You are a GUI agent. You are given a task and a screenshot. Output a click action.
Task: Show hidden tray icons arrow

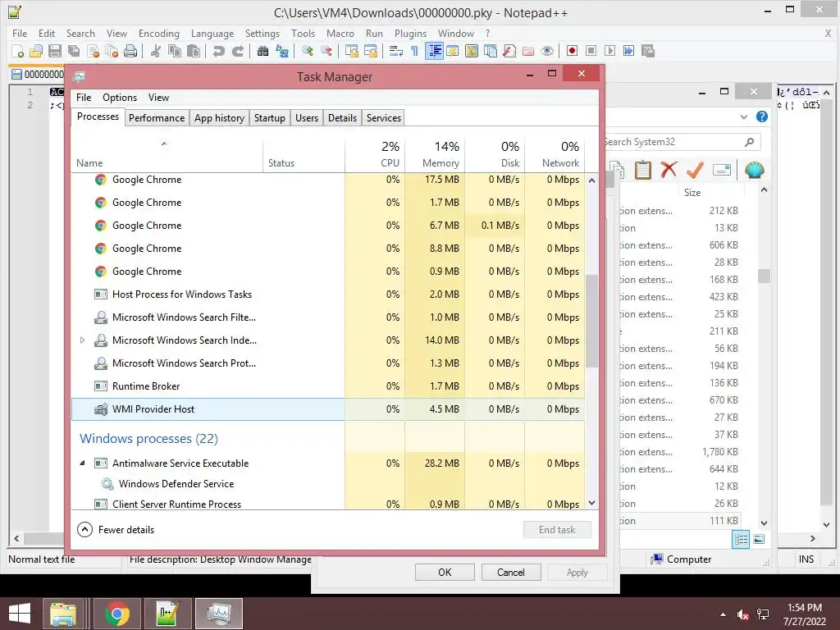724,614
